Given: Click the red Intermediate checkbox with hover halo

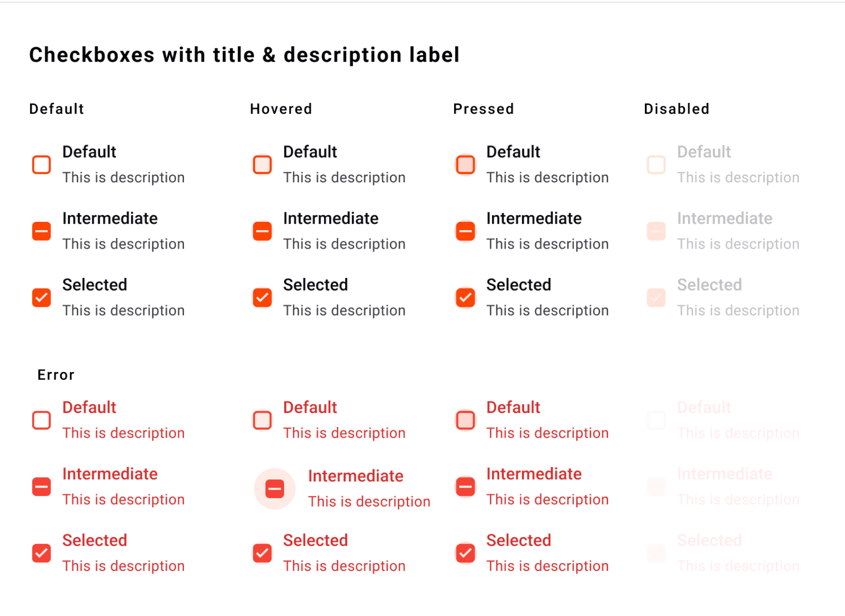Looking at the screenshot, I should (275, 489).
